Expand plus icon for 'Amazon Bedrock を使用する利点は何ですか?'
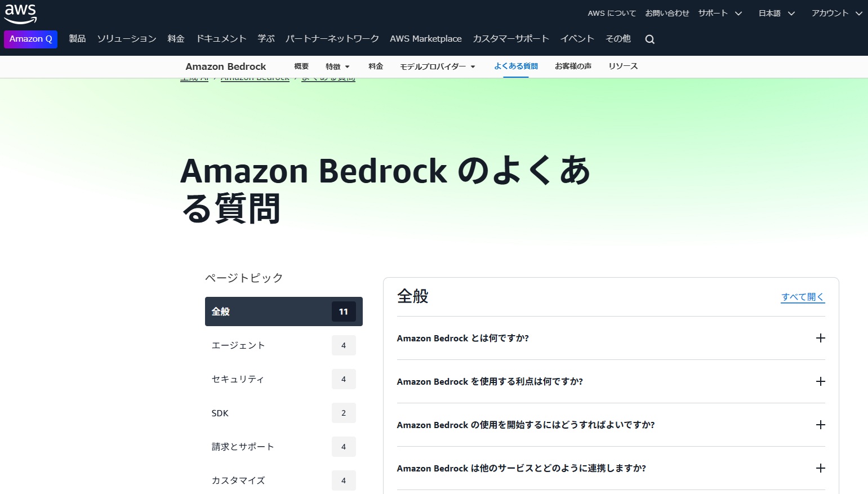The width and height of the screenshot is (868, 494). point(820,381)
